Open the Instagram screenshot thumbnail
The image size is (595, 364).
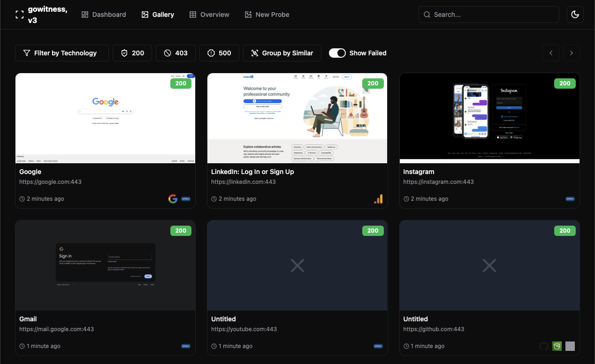coord(489,118)
